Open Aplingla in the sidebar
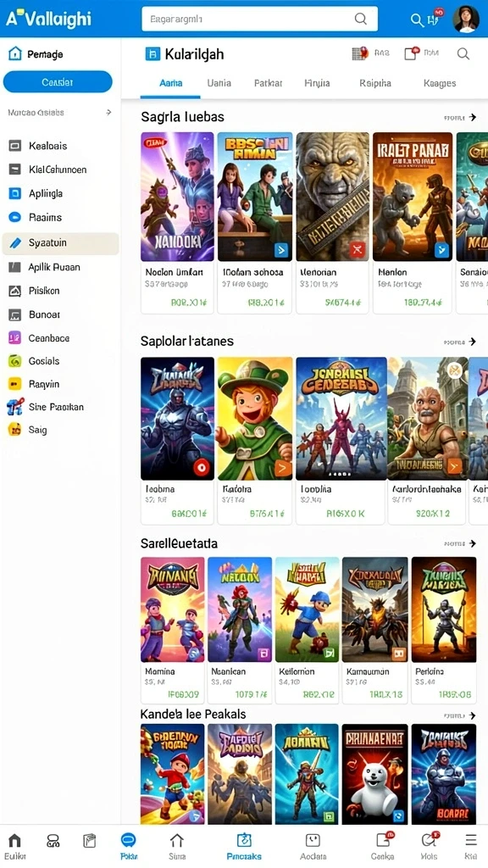 point(46,194)
